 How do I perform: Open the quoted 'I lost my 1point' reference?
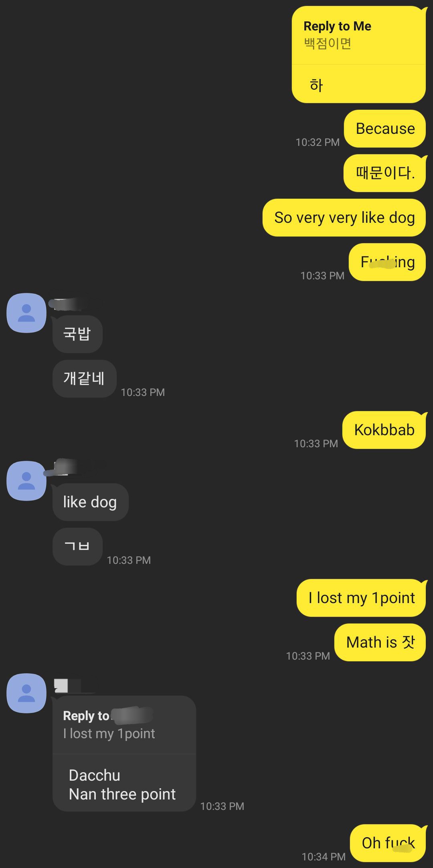[x=124, y=725]
